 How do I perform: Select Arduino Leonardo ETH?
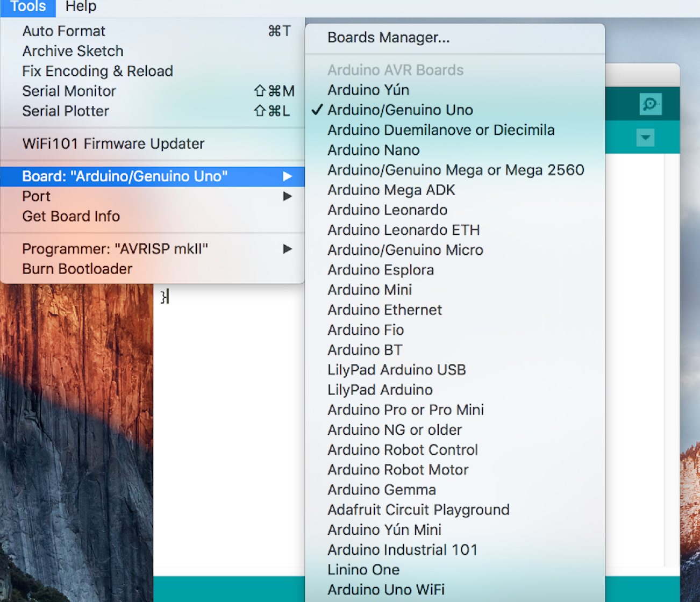[455, 230]
